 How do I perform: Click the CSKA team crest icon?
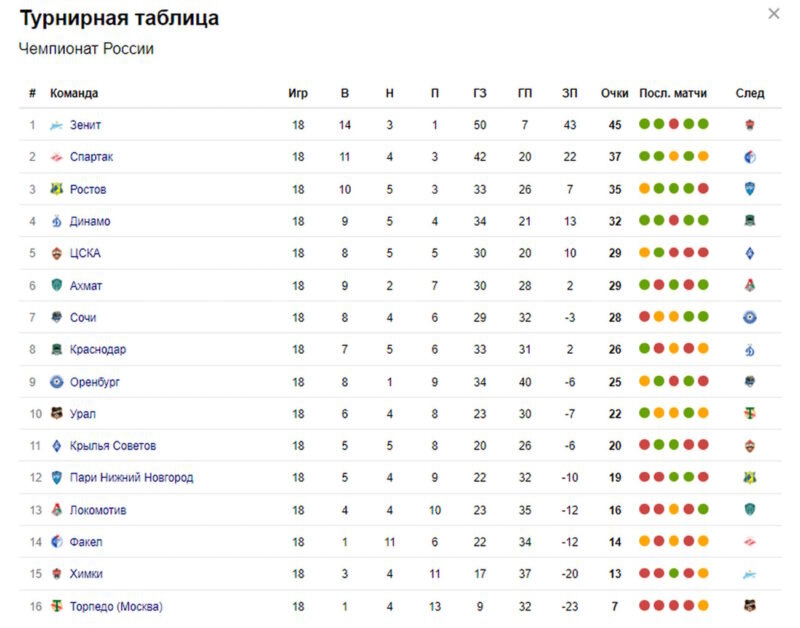[56, 254]
